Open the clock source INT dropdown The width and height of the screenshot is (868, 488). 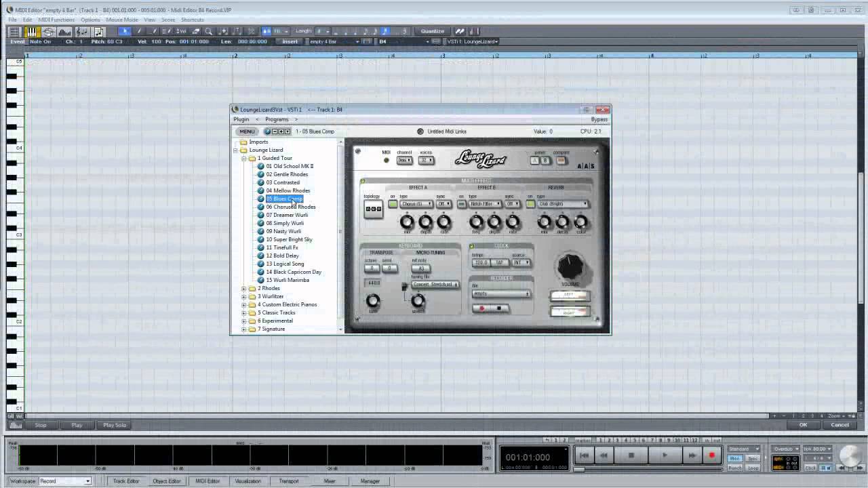[x=521, y=263]
